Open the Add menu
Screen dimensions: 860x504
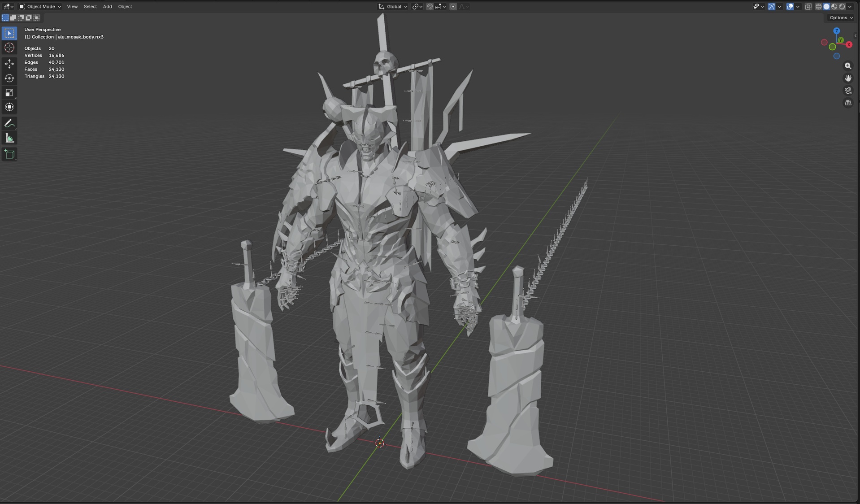tap(108, 7)
